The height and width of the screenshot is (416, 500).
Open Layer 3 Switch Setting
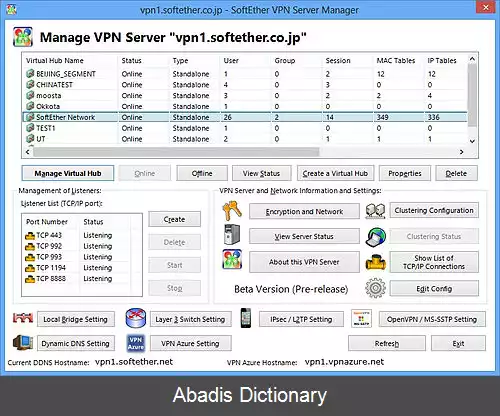(190, 319)
